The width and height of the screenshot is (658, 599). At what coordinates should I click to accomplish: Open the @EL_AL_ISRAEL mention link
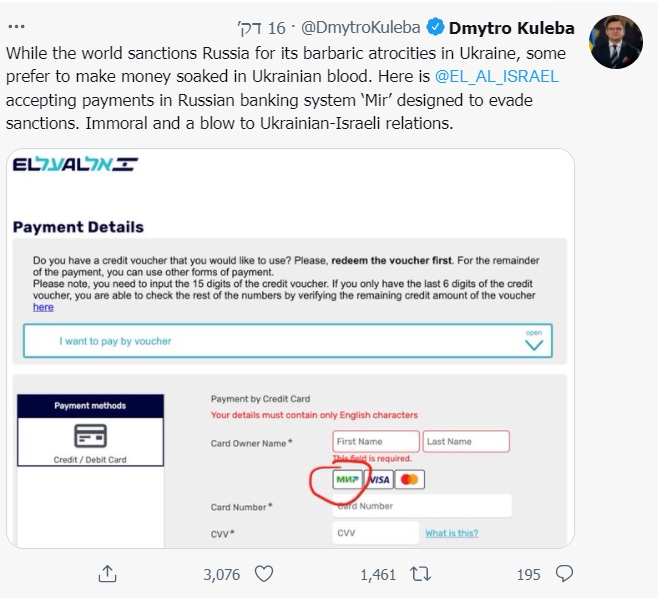click(497, 76)
